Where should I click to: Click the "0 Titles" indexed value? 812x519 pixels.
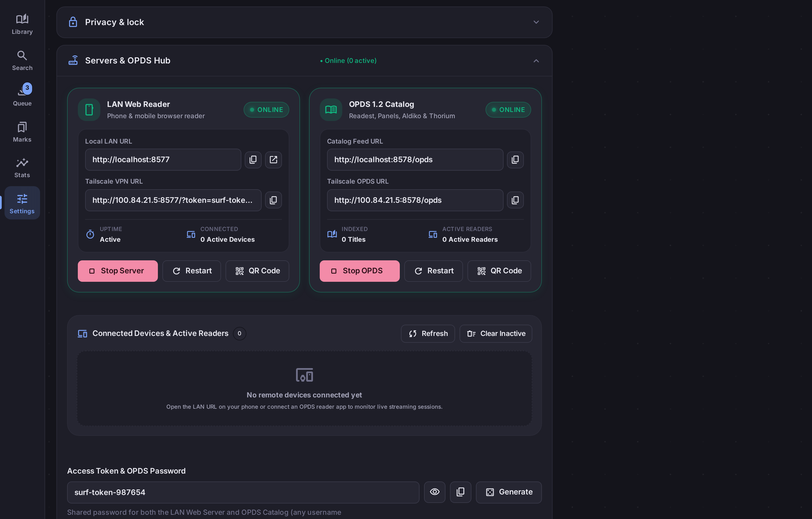tap(353, 239)
